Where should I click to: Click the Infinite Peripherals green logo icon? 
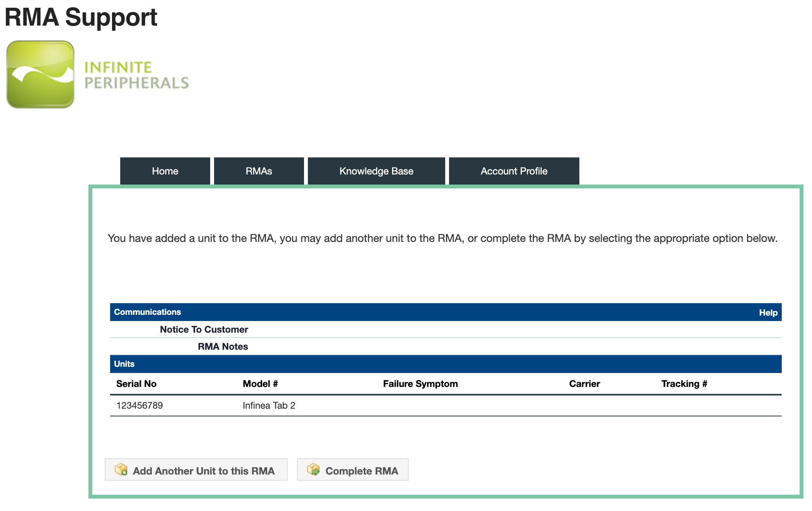(x=40, y=74)
